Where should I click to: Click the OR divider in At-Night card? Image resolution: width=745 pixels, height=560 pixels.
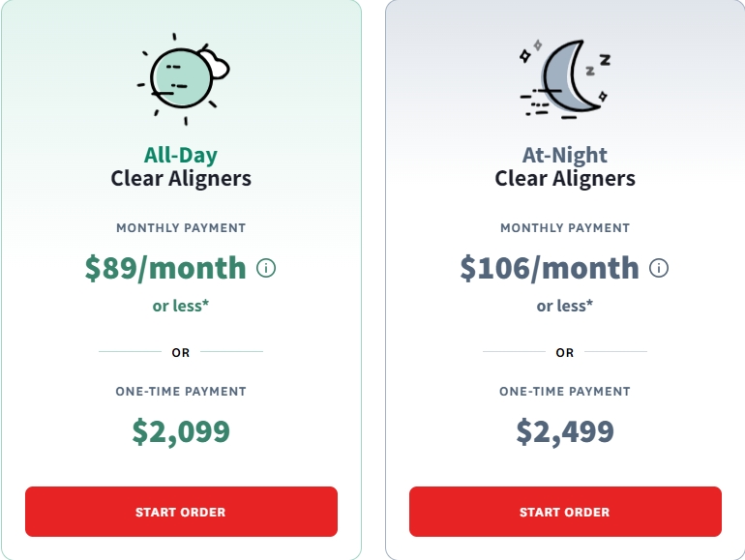tap(565, 352)
